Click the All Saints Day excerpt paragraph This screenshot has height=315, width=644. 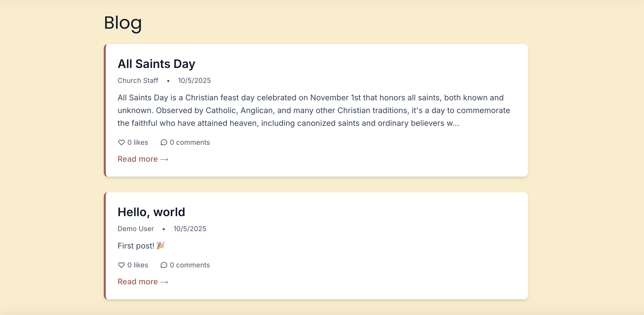[x=314, y=110]
